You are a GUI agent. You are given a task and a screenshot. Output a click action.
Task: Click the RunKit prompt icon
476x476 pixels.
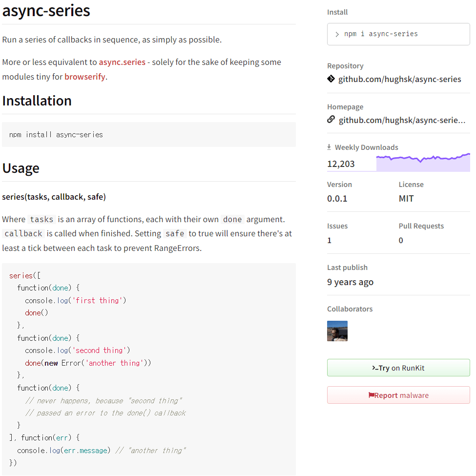[375, 368]
